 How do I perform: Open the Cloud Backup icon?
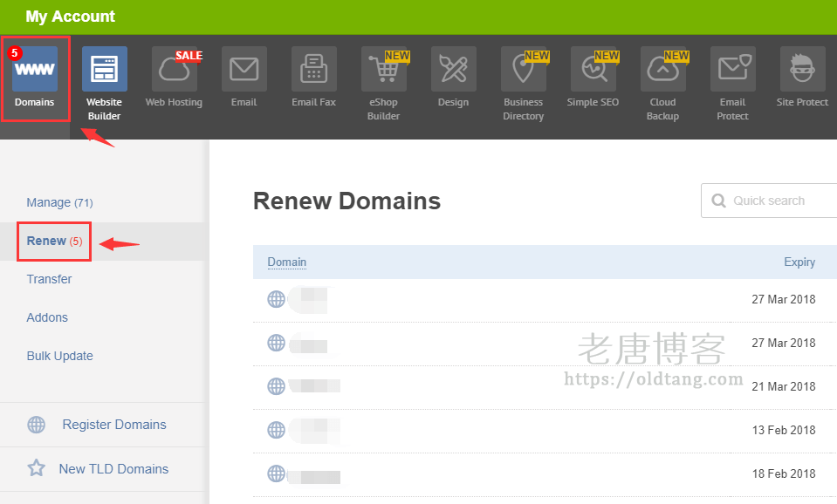pos(663,70)
